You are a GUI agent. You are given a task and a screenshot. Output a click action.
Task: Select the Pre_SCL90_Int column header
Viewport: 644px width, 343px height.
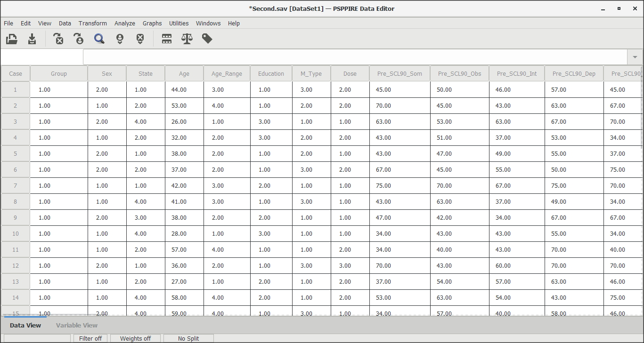click(517, 73)
